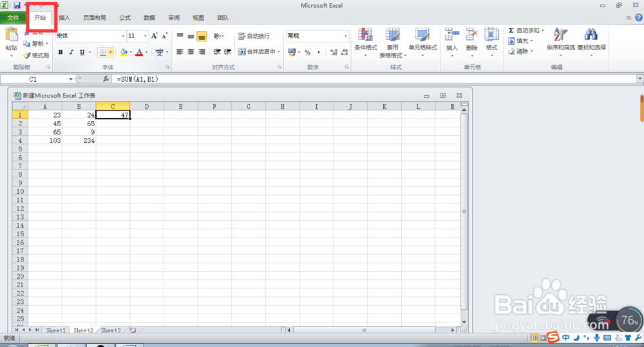This screenshot has width=644, height=347.
Task: Click the Save icon in quick access toolbar
Action: [x=17, y=5]
